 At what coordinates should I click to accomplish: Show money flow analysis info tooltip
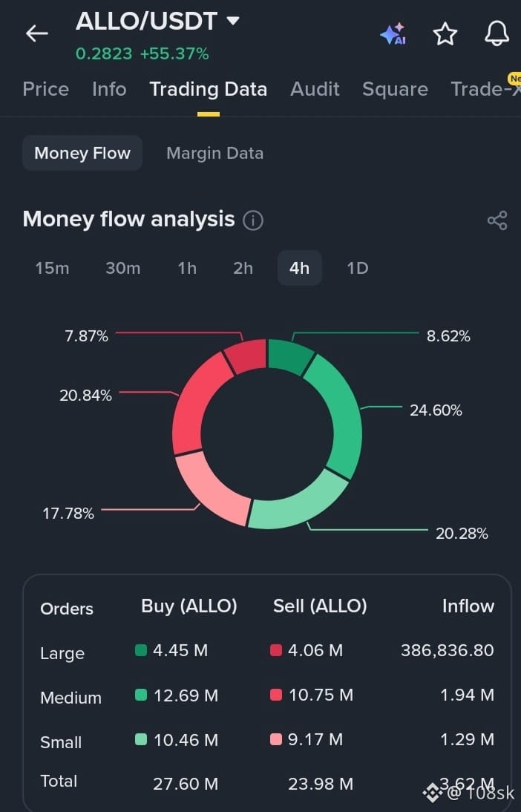click(x=253, y=220)
